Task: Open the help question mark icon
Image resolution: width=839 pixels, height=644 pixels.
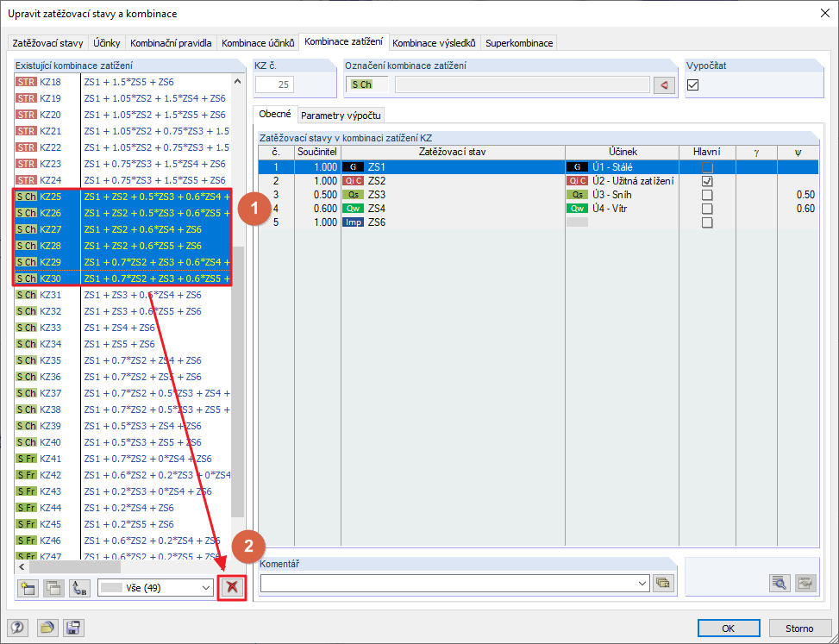Action: [x=17, y=628]
